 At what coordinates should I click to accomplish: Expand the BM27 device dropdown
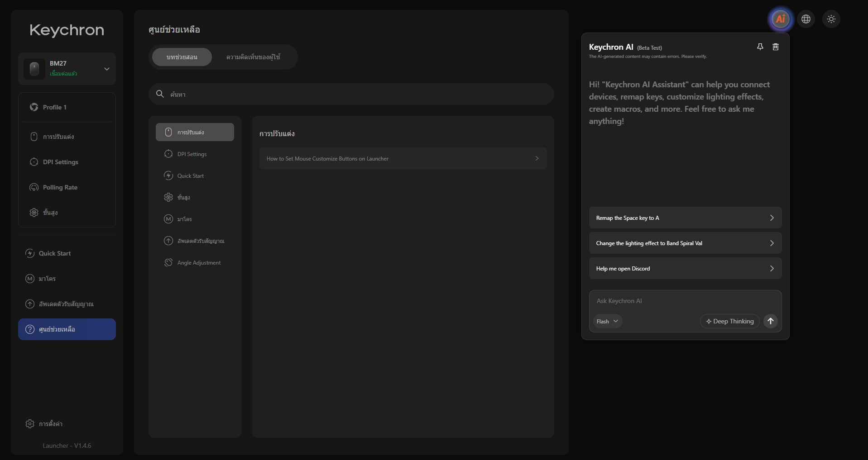click(107, 69)
